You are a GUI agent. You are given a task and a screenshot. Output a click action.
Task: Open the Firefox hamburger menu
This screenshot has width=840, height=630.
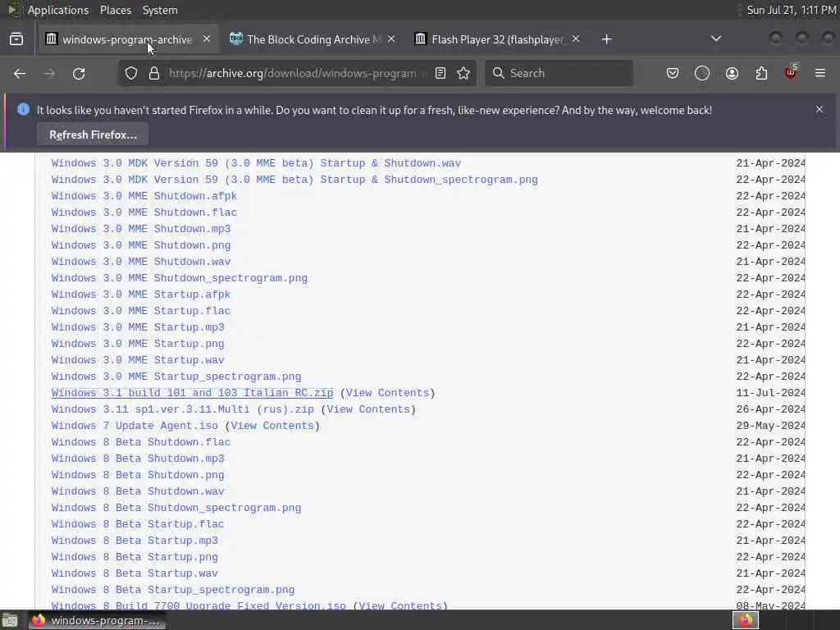(x=820, y=73)
